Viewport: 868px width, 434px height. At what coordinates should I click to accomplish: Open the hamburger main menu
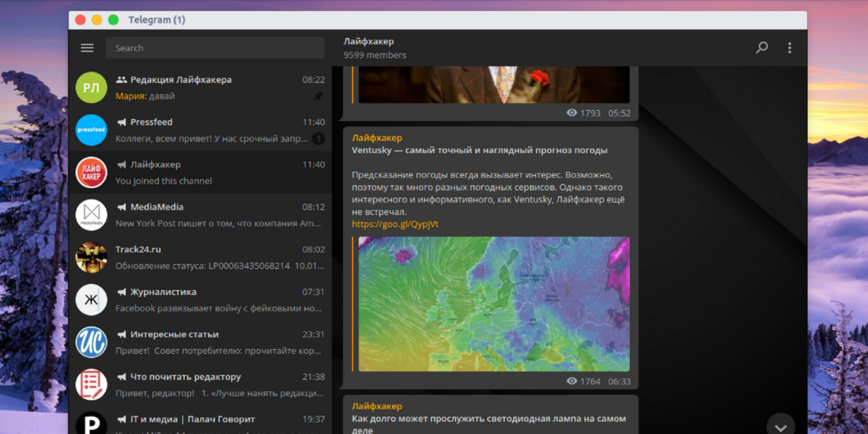[x=87, y=48]
